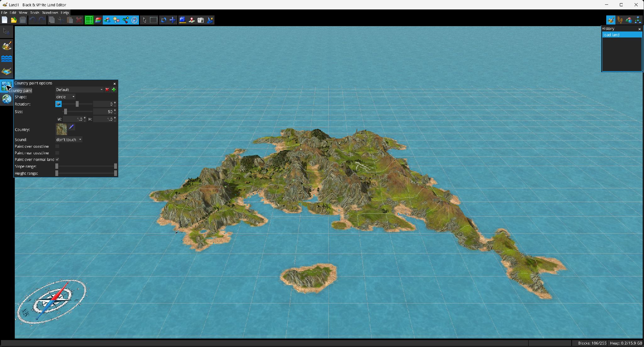Open the Windows menu
Image resolution: width=644 pixels, height=347 pixels.
(50, 13)
